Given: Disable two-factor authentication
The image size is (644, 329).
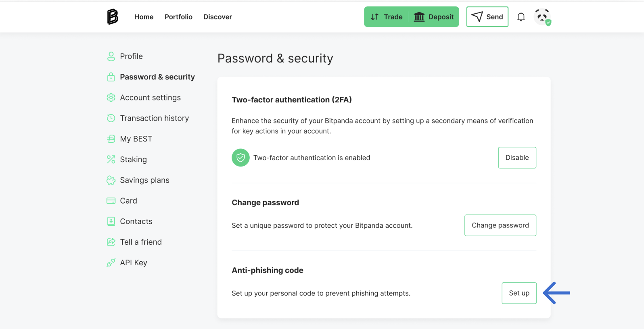Looking at the screenshot, I should tap(517, 158).
